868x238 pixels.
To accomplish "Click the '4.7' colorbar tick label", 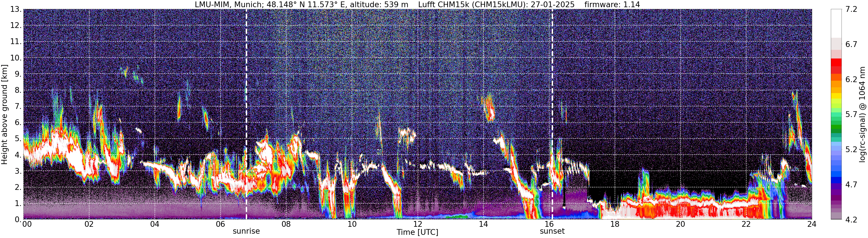I will [x=852, y=185].
